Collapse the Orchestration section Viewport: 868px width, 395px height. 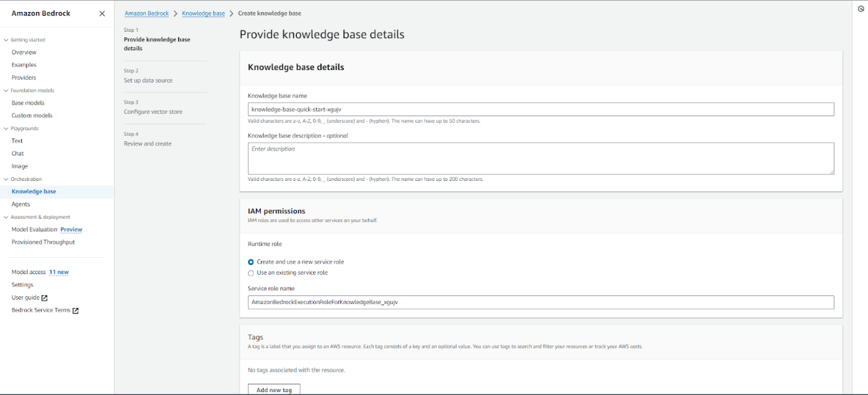pos(6,179)
